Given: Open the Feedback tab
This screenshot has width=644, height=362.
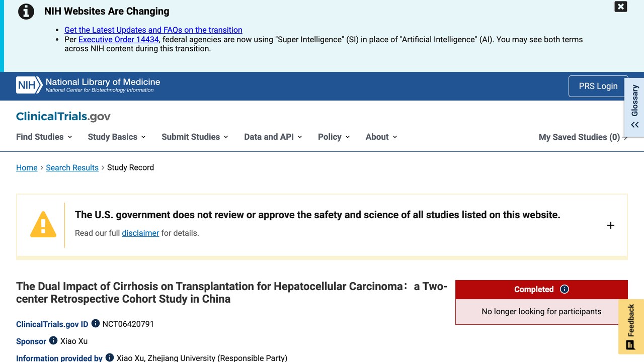Looking at the screenshot, I should pyautogui.click(x=631, y=327).
